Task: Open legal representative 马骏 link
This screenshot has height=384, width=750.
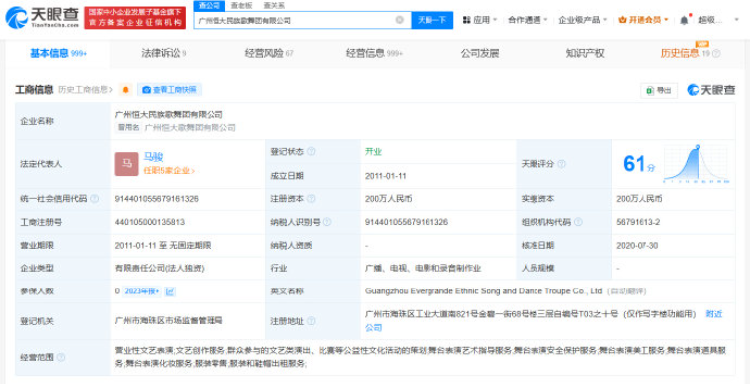Action: click(154, 157)
